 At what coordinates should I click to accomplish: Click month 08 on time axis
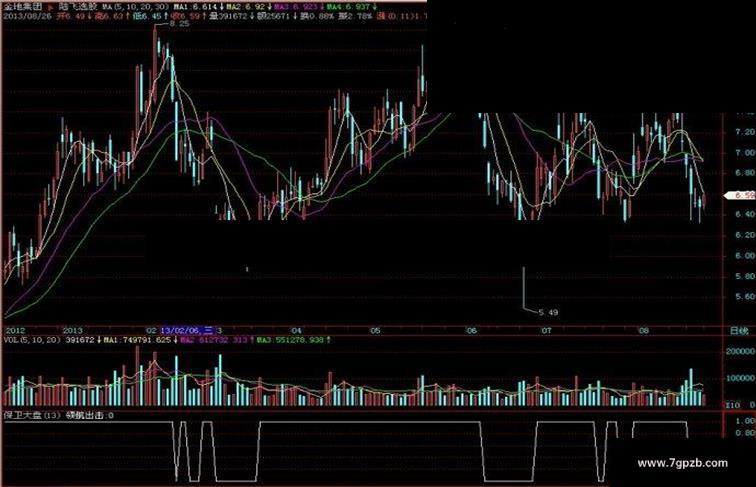(643, 331)
